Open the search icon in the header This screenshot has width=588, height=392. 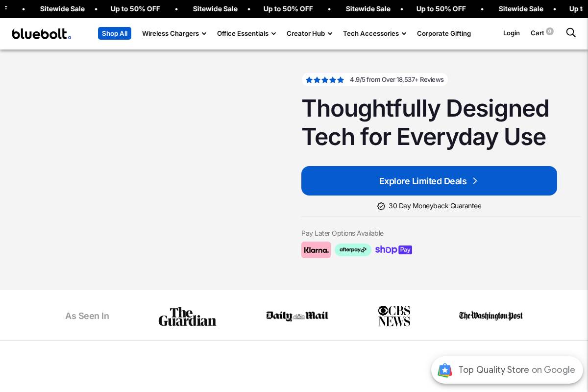tap(570, 33)
